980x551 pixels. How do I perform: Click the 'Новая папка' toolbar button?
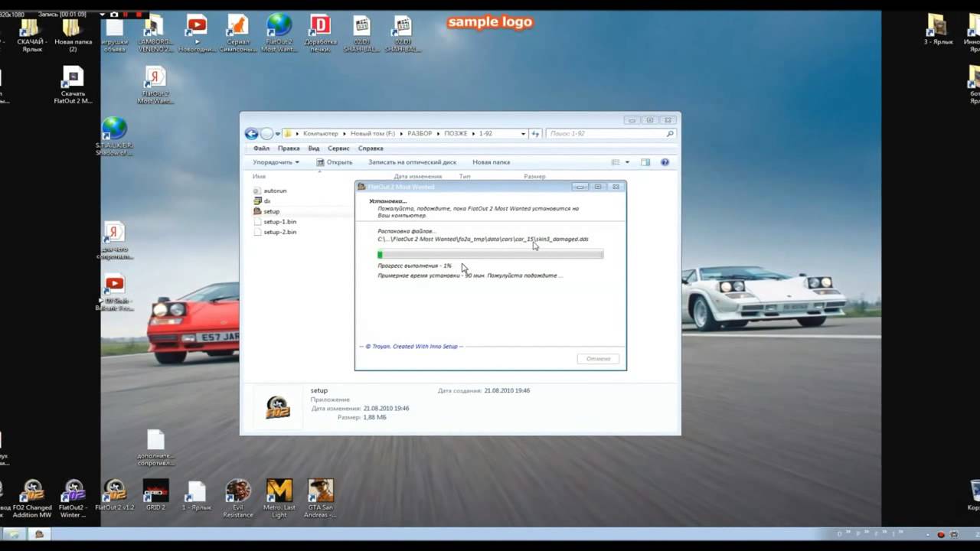pyautogui.click(x=491, y=162)
